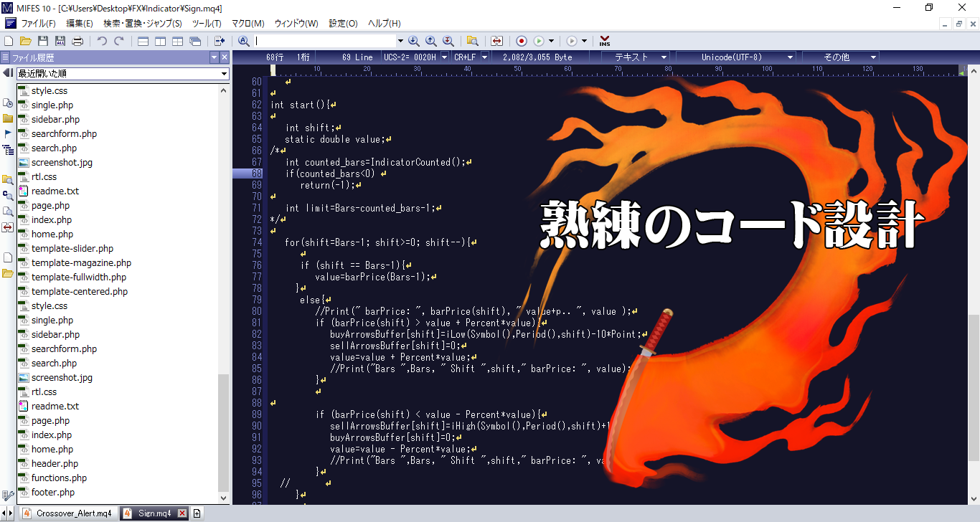
Task: Click the flag bookmark icon in the left sidebar
Action: click(x=8, y=134)
